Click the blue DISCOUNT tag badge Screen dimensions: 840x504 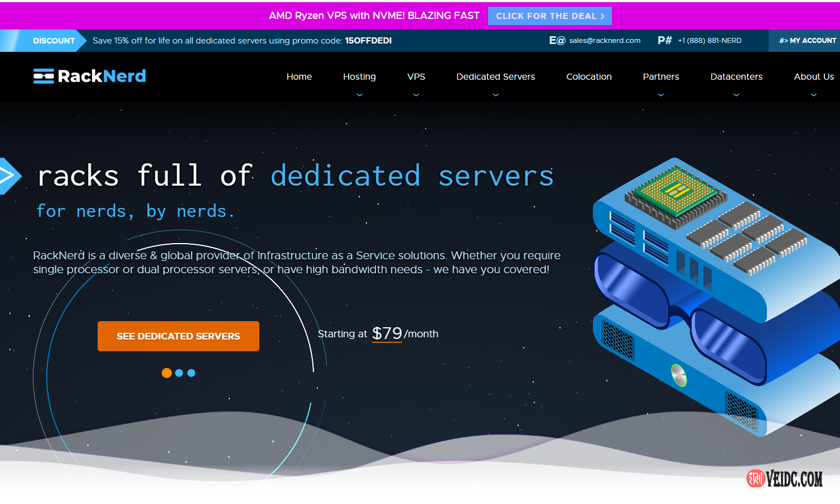pyautogui.click(x=54, y=41)
